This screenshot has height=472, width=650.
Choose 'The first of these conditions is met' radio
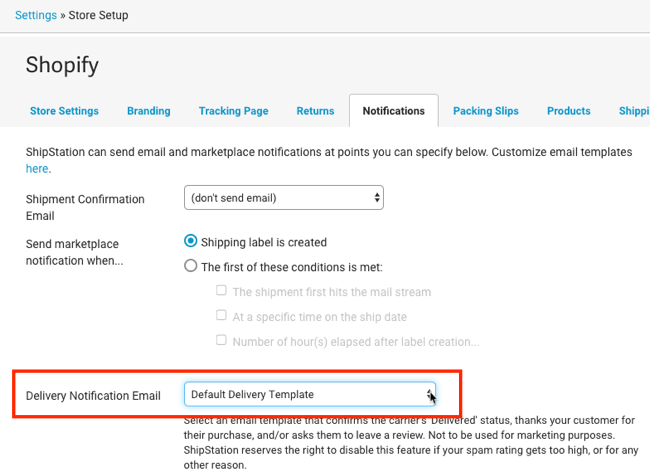[191, 266]
